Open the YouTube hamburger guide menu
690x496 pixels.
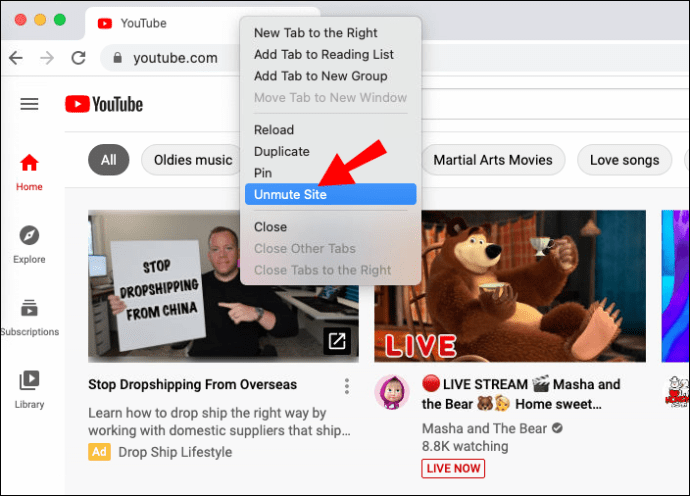29,104
